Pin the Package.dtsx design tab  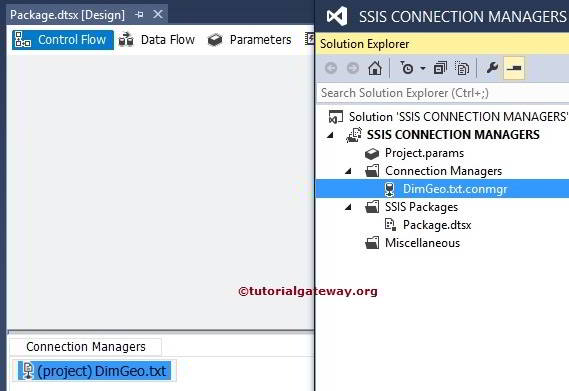tap(139, 15)
